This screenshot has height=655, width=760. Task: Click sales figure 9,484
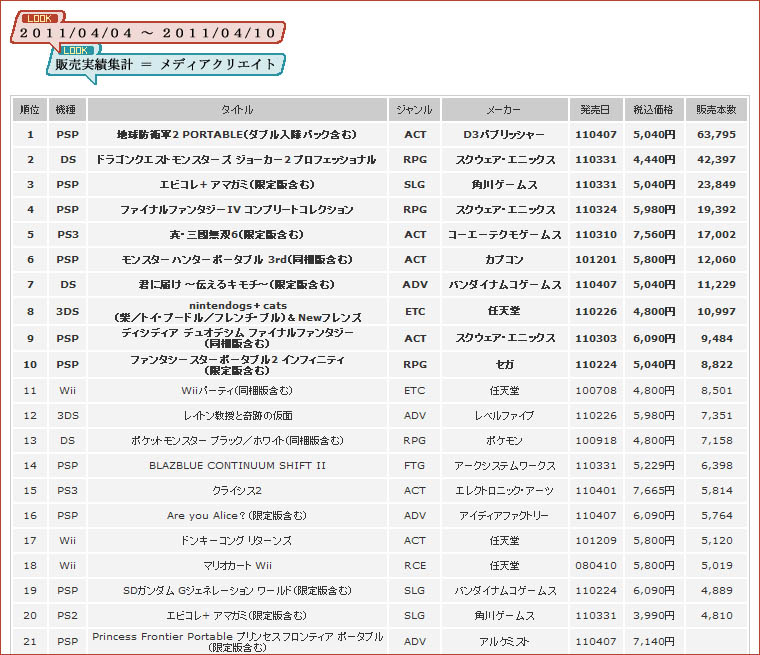pyautogui.click(x=716, y=338)
